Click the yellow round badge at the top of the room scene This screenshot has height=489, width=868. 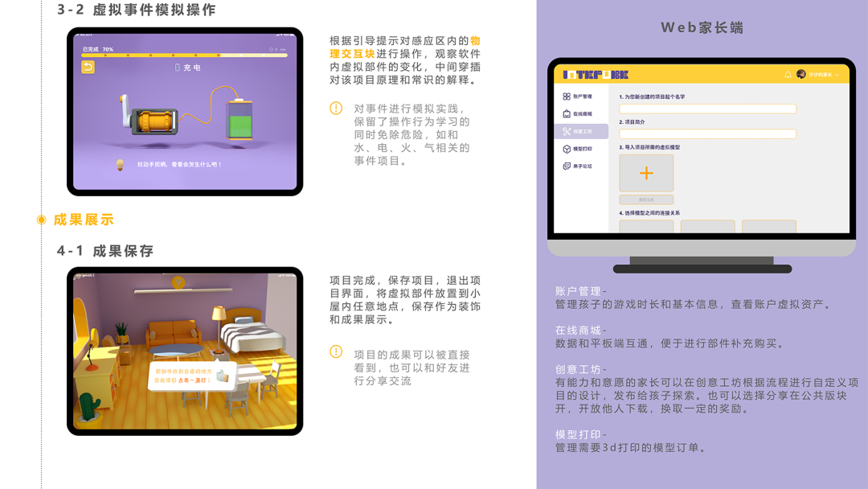coord(178,282)
